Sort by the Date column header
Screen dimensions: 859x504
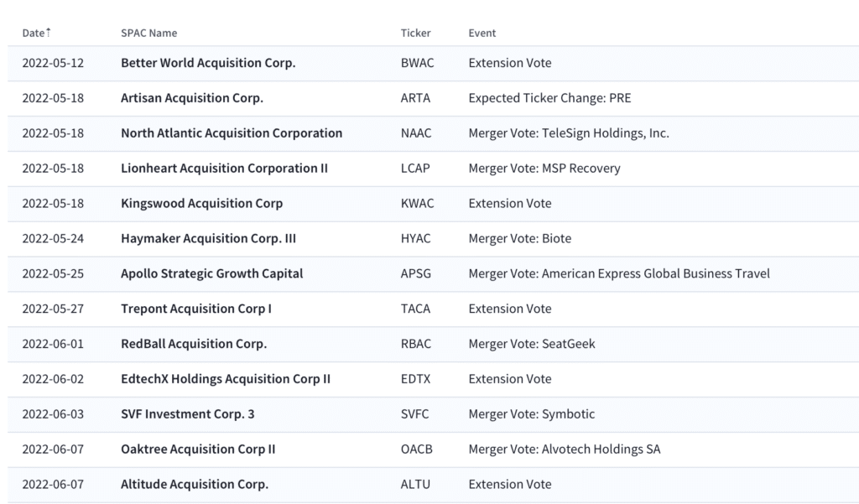pos(34,33)
